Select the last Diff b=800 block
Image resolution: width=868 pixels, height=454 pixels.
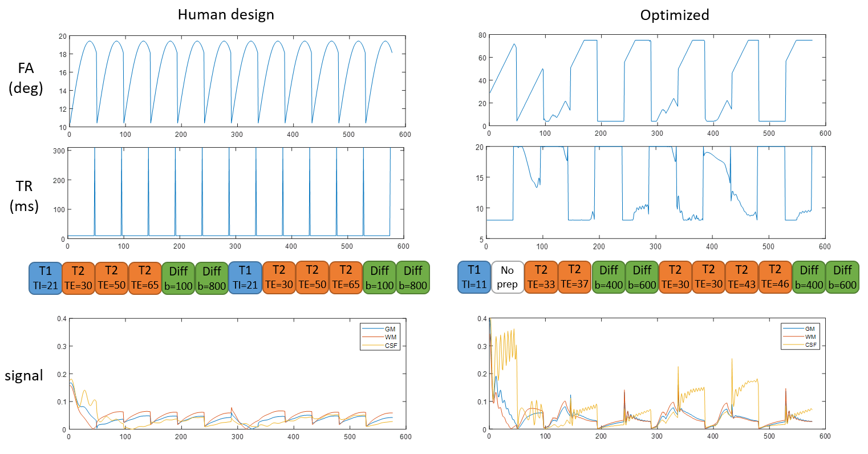coord(413,278)
